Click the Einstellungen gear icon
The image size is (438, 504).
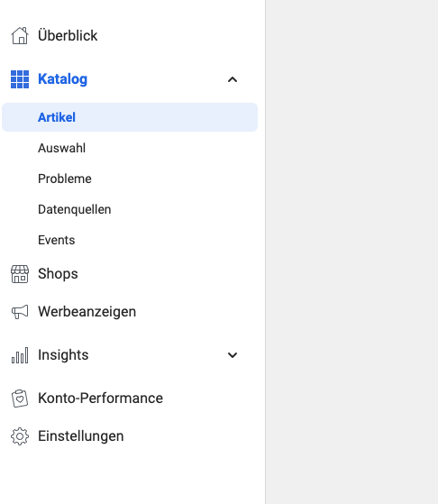point(20,436)
